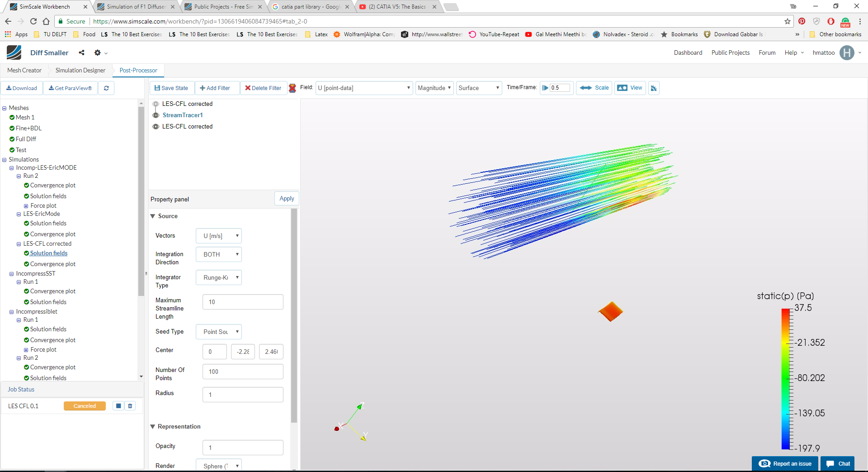Open the hmattoo user avatar
The image size is (868, 472).
tap(847, 52)
